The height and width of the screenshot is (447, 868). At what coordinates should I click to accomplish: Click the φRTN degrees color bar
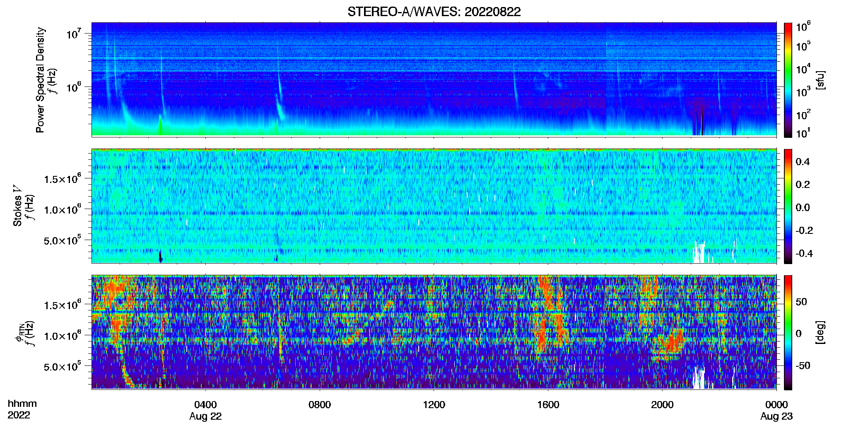(x=788, y=332)
